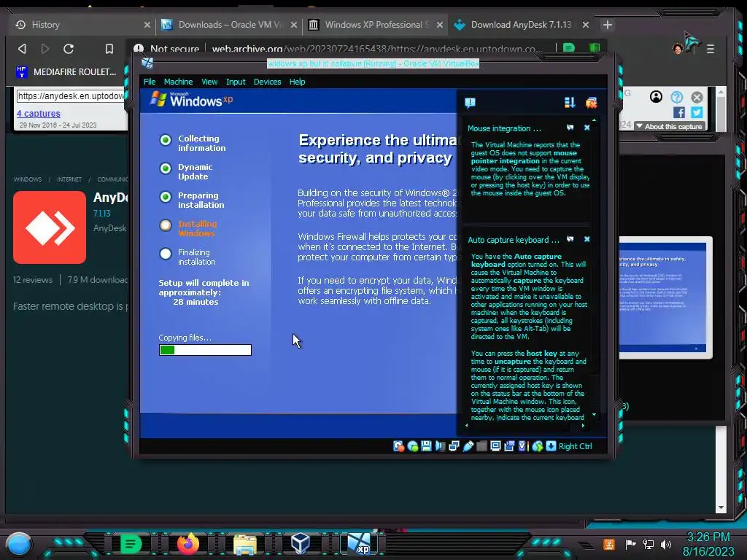Screen dimensions: 747x560
Task: Open the browser hamburger menu
Action: click(x=711, y=49)
